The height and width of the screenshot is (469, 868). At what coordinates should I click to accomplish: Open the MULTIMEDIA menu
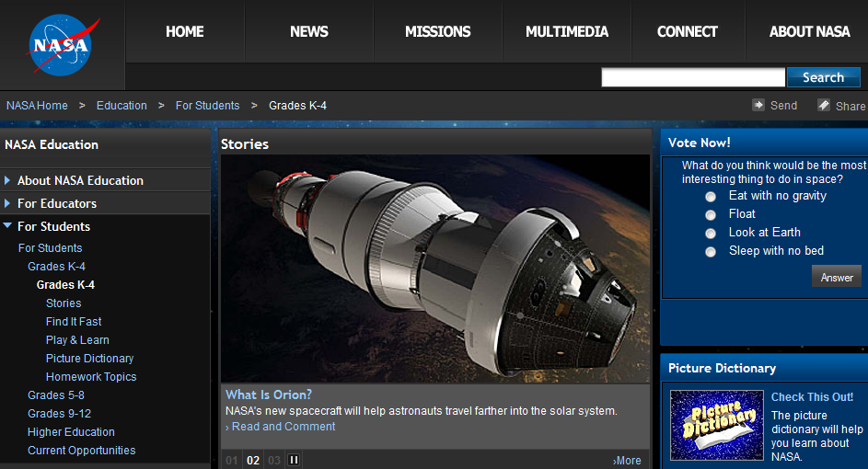tap(567, 31)
